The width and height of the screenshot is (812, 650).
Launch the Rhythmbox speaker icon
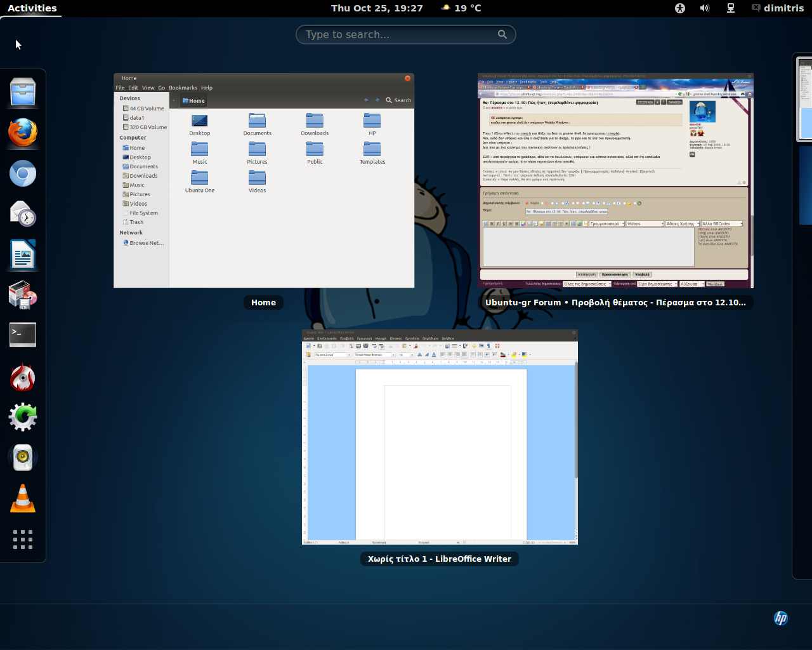[23, 457]
